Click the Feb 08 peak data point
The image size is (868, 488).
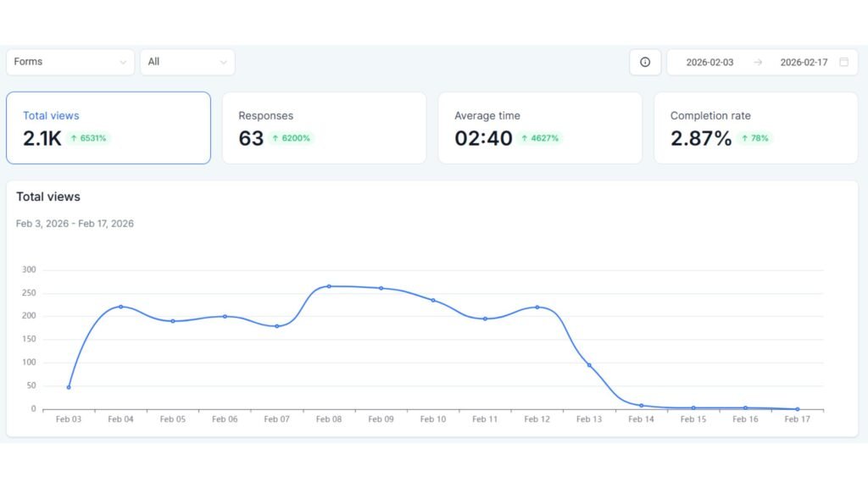coord(329,286)
